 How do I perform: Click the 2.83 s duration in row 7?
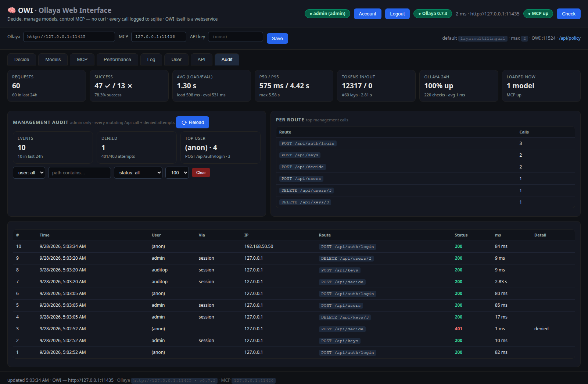pos(501,282)
